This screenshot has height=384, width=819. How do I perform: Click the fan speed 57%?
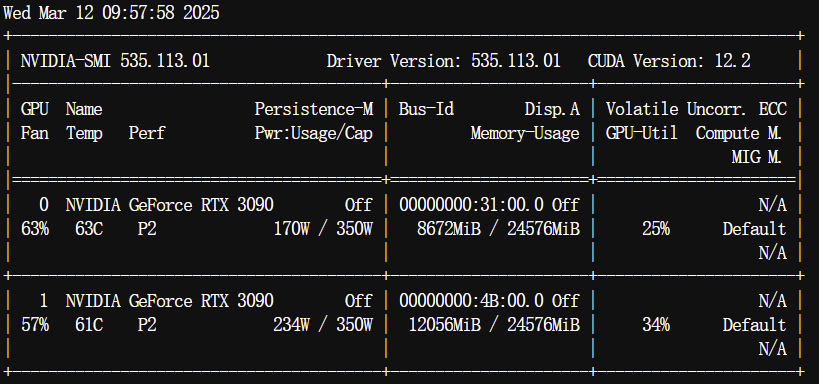click(x=35, y=325)
